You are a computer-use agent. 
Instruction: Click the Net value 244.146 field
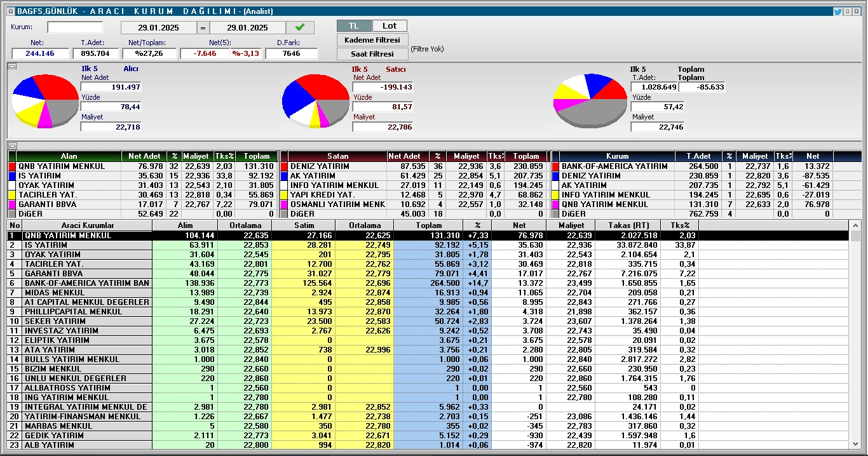[x=40, y=53]
